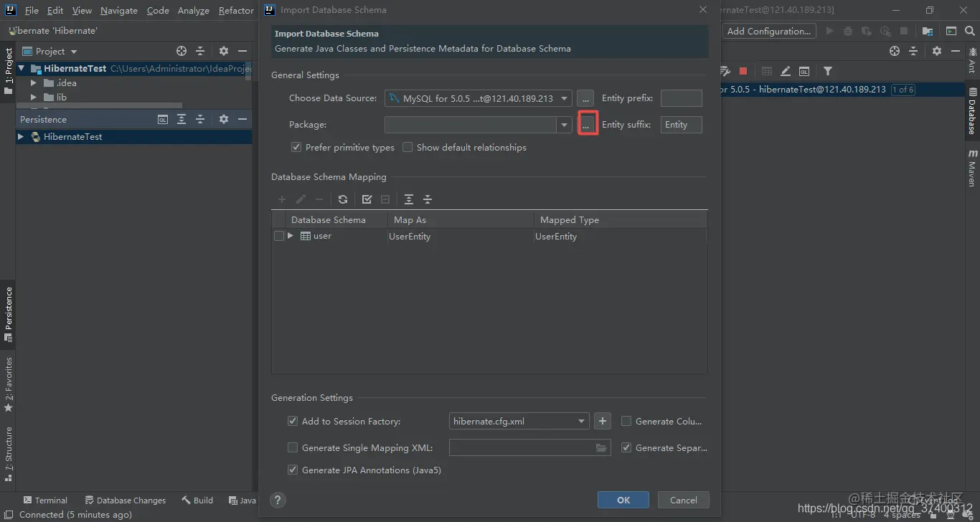
Task: Click collapse-all icon in Persistence panel
Action: click(x=200, y=119)
